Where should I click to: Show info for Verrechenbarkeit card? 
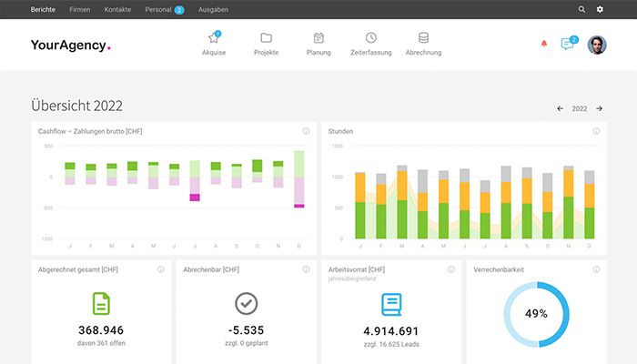coord(596,269)
